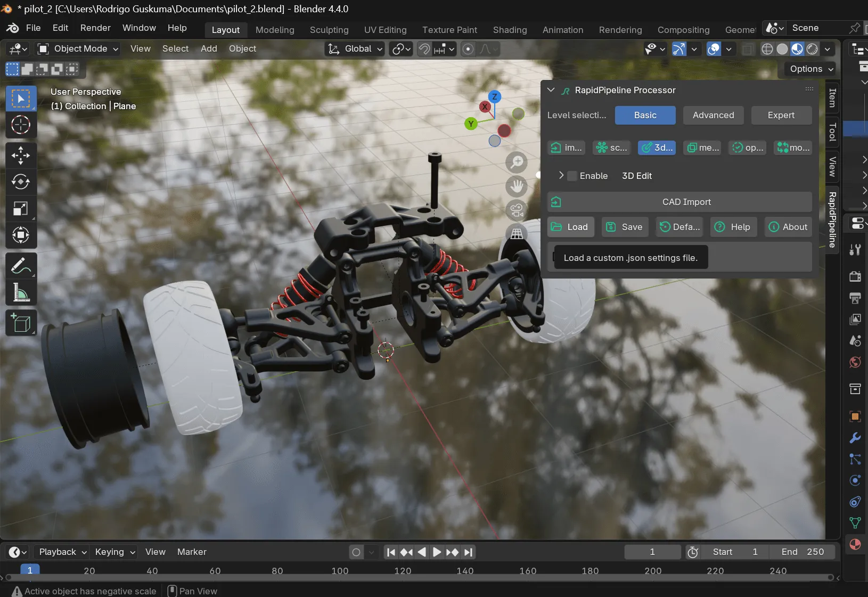Switch to the Shading workspace tab
This screenshot has height=597, width=868.
click(510, 30)
